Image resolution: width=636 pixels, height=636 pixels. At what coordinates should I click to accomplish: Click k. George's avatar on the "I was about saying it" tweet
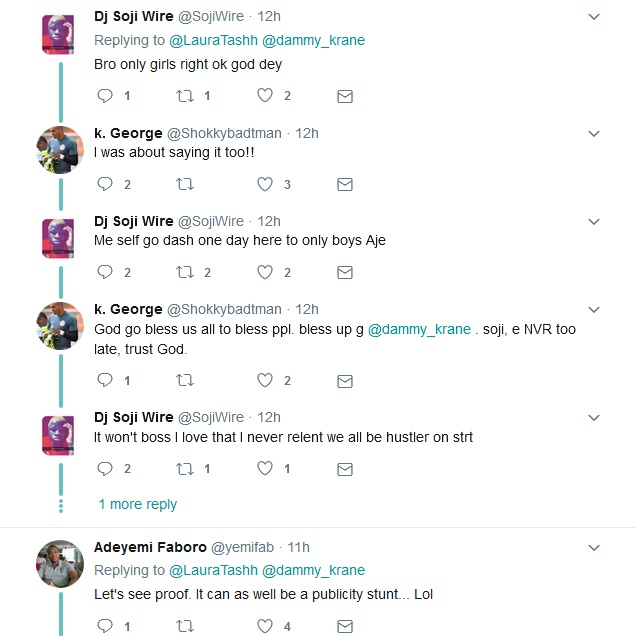click(x=59, y=150)
